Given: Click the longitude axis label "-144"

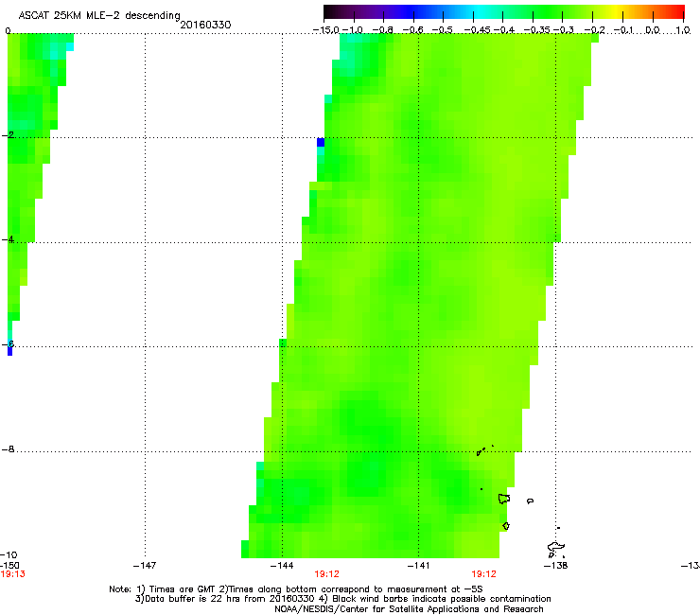Looking at the screenshot, I should click(x=282, y=566).
